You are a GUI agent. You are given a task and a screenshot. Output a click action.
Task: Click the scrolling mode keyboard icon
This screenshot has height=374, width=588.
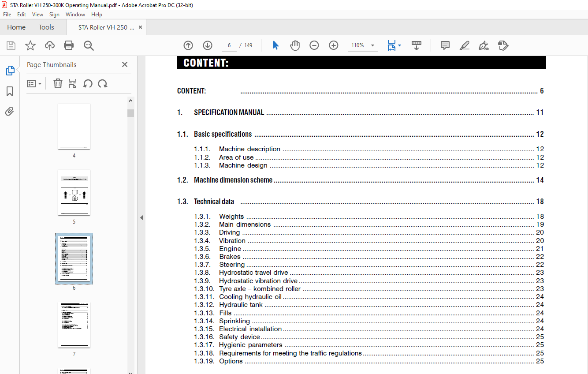pos(417,45)
